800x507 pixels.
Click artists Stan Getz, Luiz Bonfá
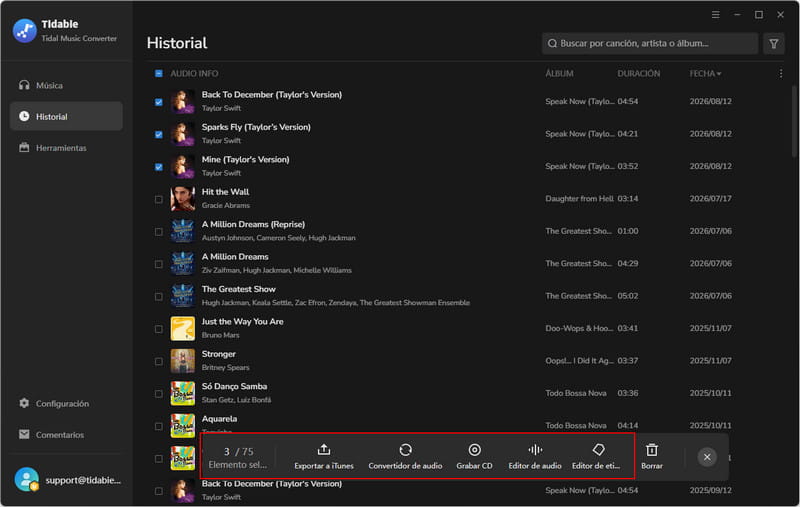point(236,400)
